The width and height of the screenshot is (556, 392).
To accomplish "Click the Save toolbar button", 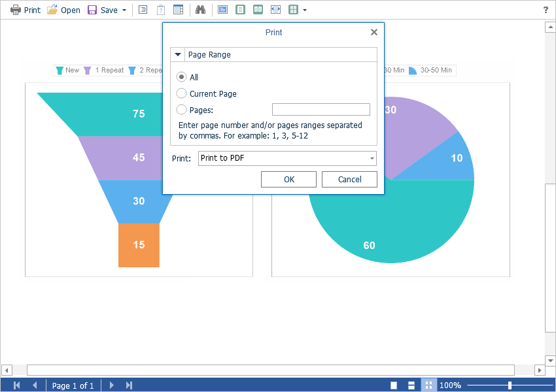I will [x=103, y=10].
